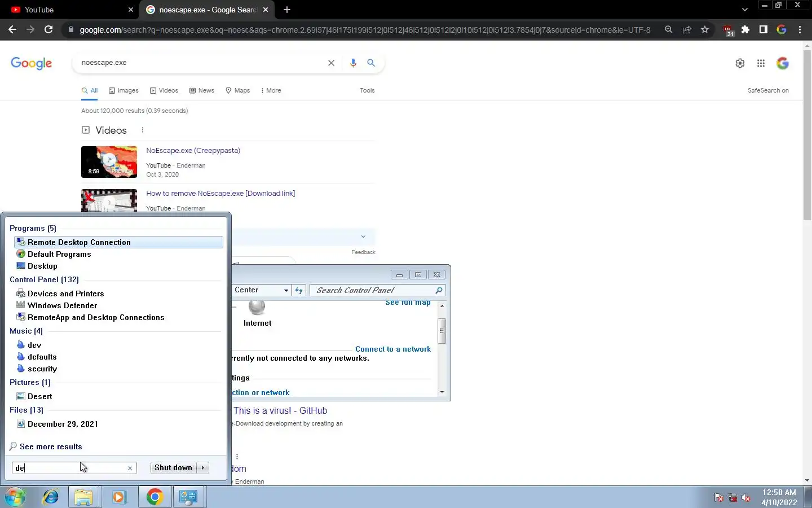Image resolution: width=812 pixels, height=508 pixels.
Task: Switch to Control Panel taskbar icon
Action: pyautogui.click(x=188, y=497)
